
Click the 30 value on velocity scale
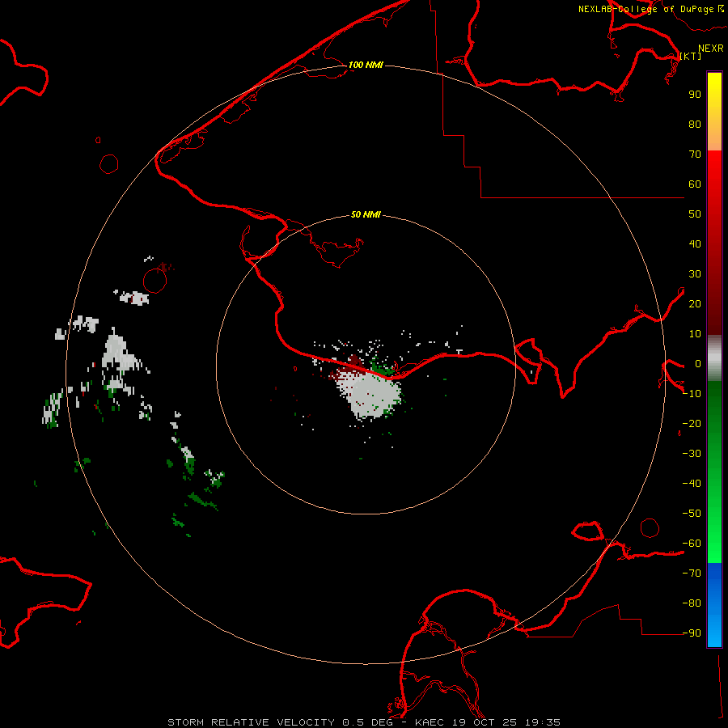(695, 274)
